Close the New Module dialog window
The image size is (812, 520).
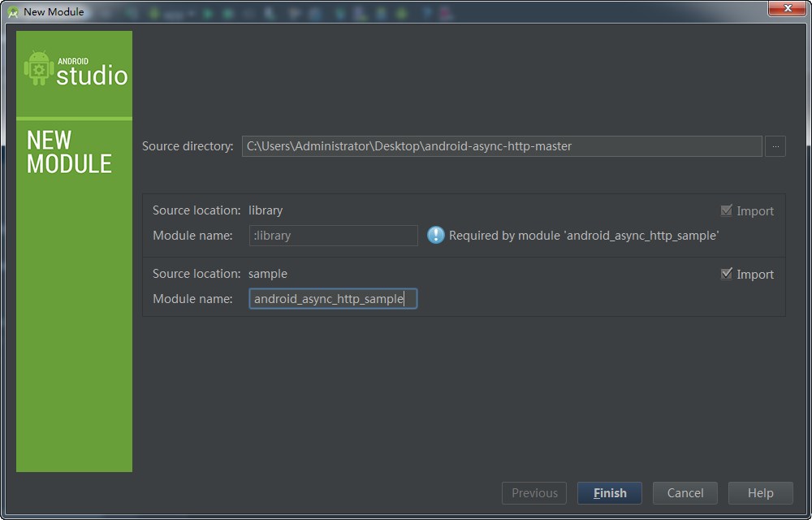click(780, 8)
